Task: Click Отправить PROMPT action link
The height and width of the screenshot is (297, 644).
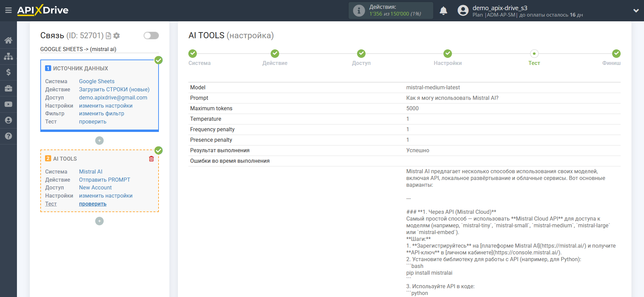Action: [x=104, y=180]
